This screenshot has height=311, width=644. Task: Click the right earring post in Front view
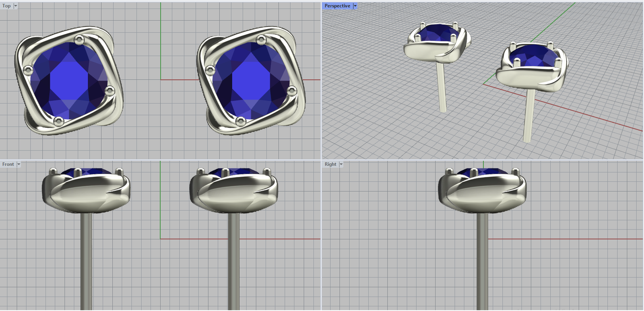point(233,262)
